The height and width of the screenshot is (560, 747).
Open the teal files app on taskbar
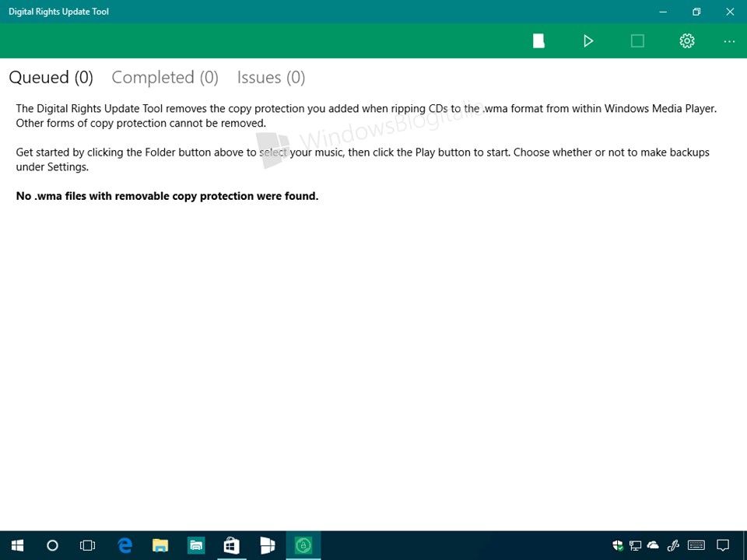tap(196, 545)
